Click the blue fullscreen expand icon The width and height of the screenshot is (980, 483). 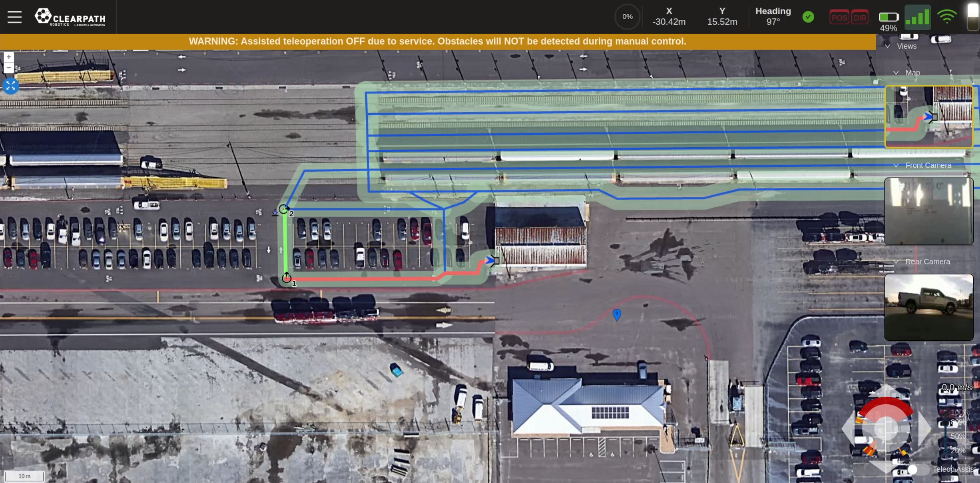(11, 86)
